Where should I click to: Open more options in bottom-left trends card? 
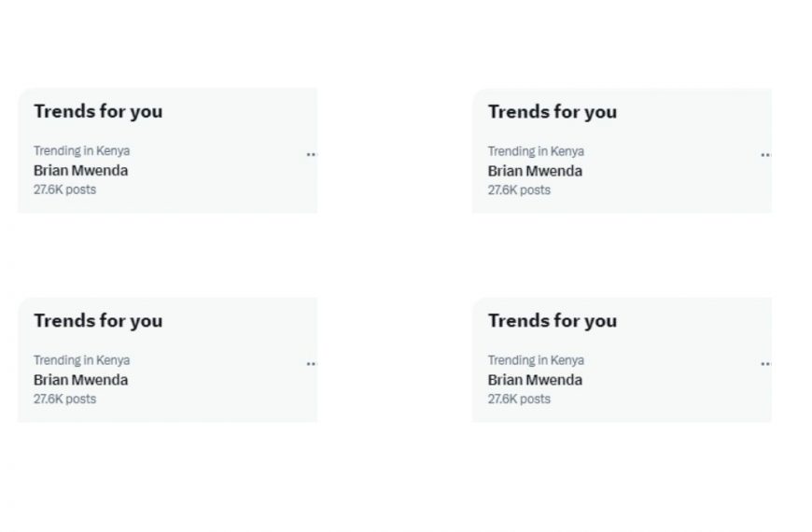(311, 363)
